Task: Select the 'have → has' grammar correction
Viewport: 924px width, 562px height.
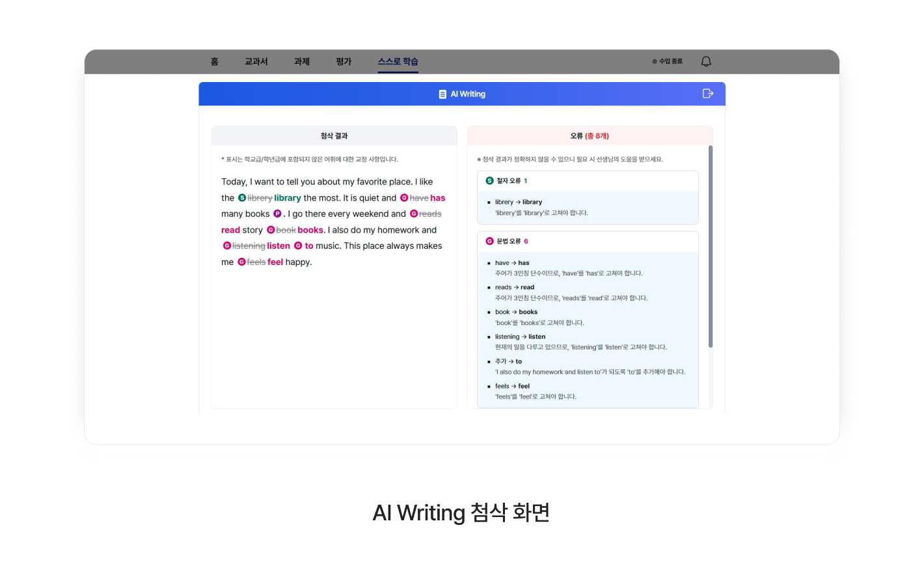Action: [512, 263]
